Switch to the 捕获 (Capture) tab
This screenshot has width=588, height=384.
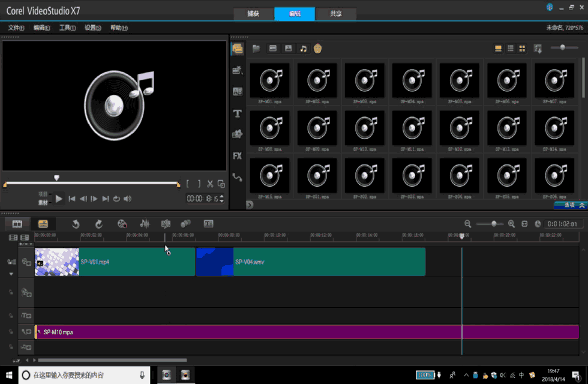(x=253, y=13)
